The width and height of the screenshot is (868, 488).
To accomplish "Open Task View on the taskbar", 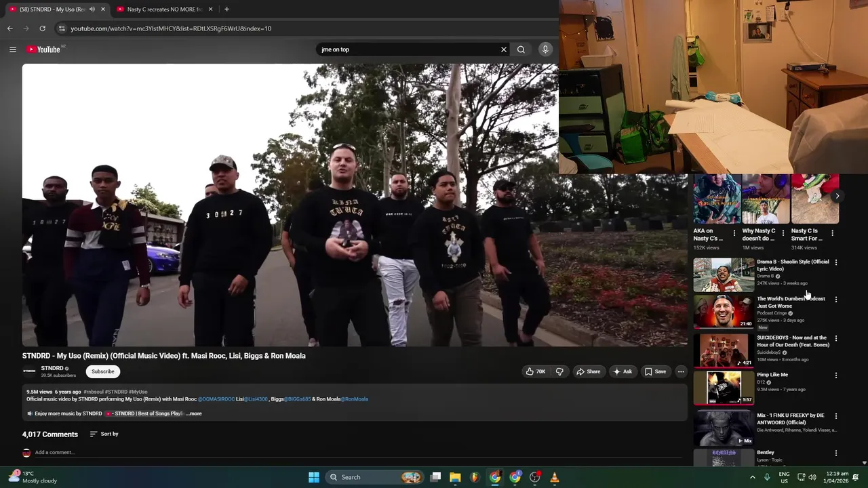I will click(x=436, y=477).
